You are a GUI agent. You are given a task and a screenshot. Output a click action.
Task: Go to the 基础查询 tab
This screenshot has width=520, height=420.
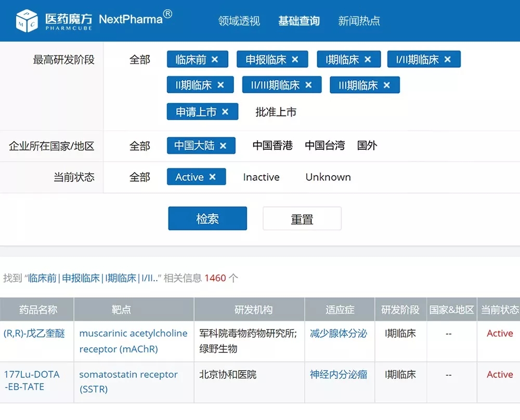click(299, 21)
